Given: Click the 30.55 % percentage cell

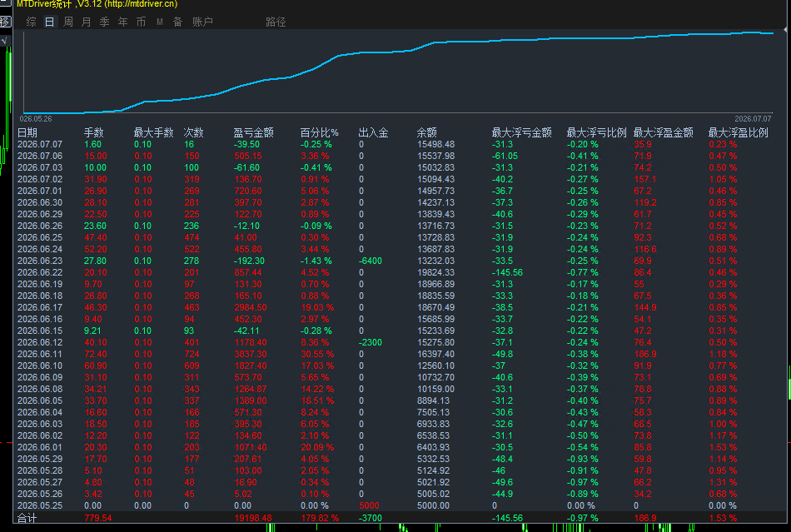Looking at the screenshot, I should (316, 354).
